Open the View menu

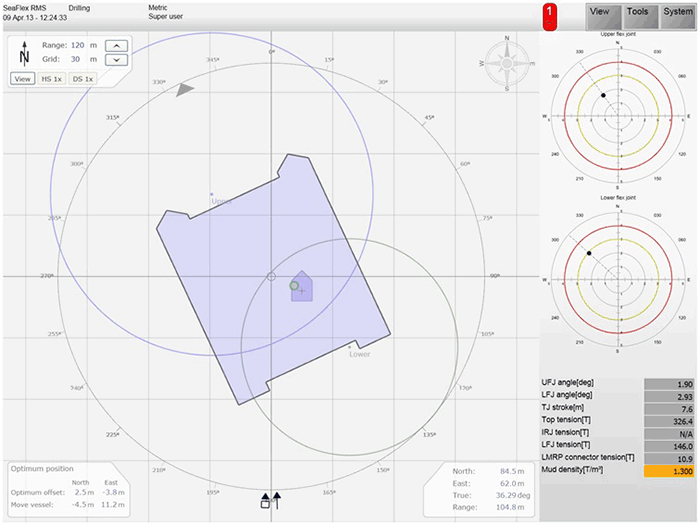point(600,12)
